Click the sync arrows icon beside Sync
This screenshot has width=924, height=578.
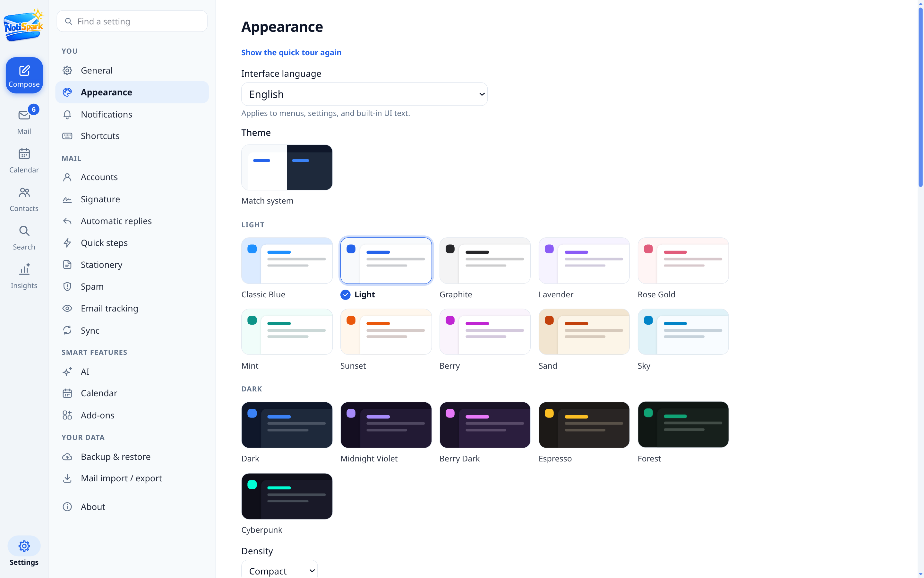click(67, 330)
